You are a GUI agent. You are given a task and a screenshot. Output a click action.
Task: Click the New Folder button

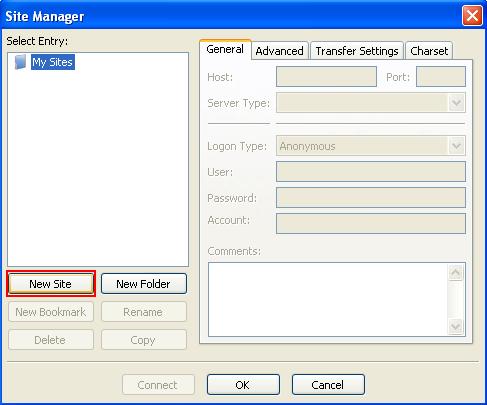pyautogui.click(x=144, y=284)
